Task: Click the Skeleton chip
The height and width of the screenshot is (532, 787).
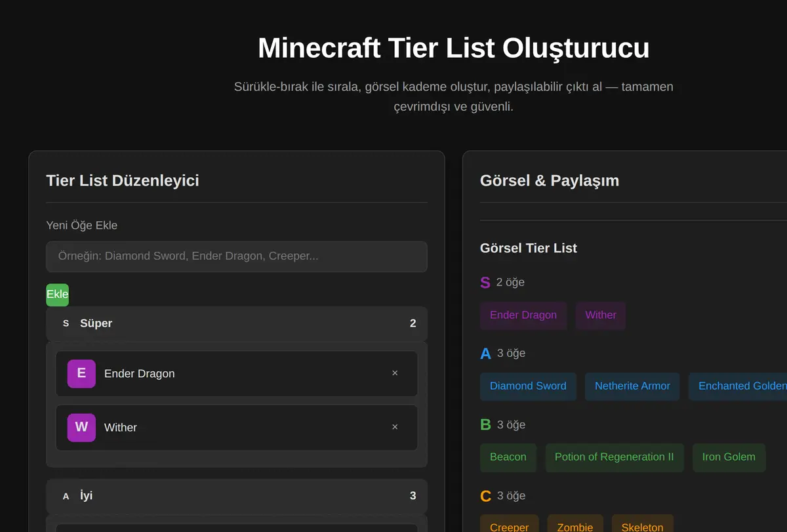Action: (x=642, y=523)
